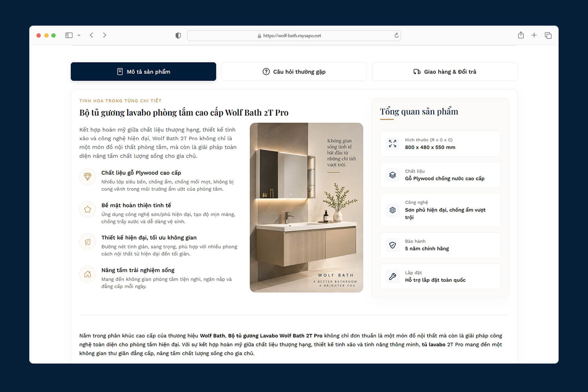Click the product title Bộ tủ gương lavabo
The image size is (588, 392).
pos(184,113)
